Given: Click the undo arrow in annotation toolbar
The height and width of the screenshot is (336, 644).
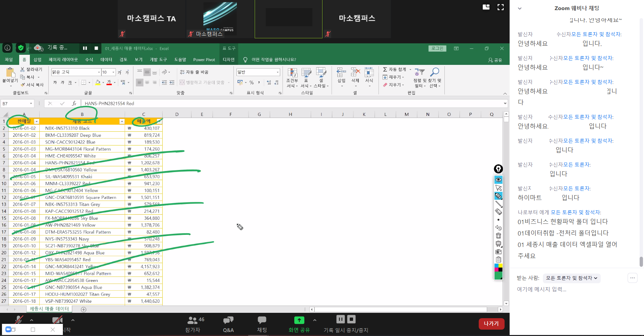Looking at the screenshot, I should click(x=499, y=227).
